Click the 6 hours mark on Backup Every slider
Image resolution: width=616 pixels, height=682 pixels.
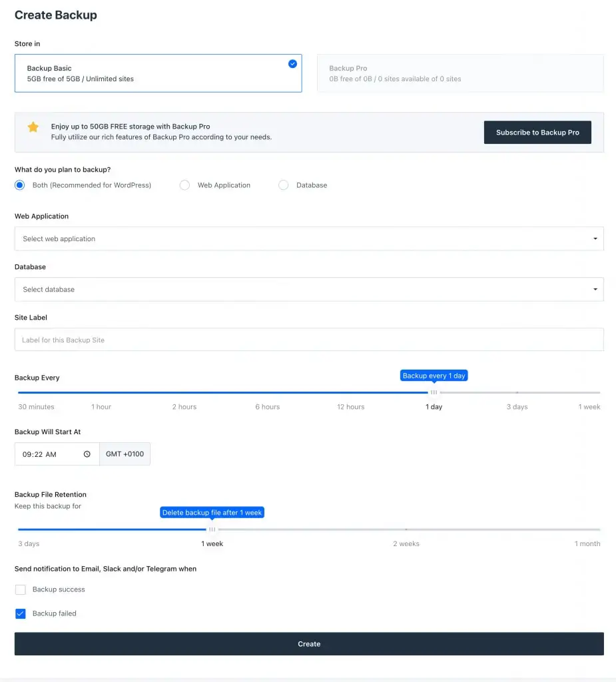pyautogui.click(x=267, y=393)
